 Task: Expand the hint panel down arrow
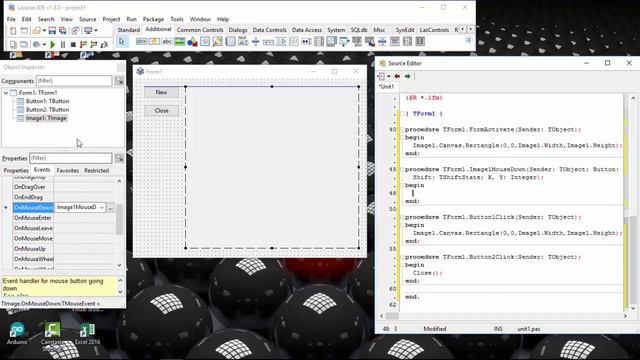(120, 291)
